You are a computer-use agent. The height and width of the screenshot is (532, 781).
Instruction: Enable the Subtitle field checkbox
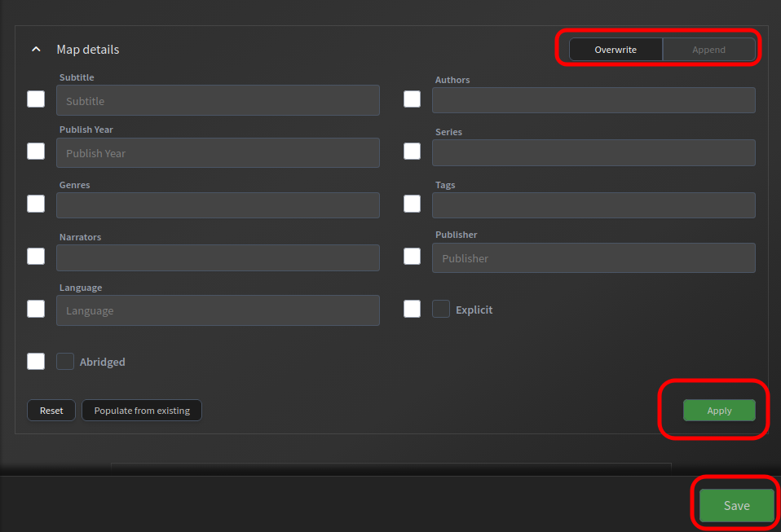[36, 99]
